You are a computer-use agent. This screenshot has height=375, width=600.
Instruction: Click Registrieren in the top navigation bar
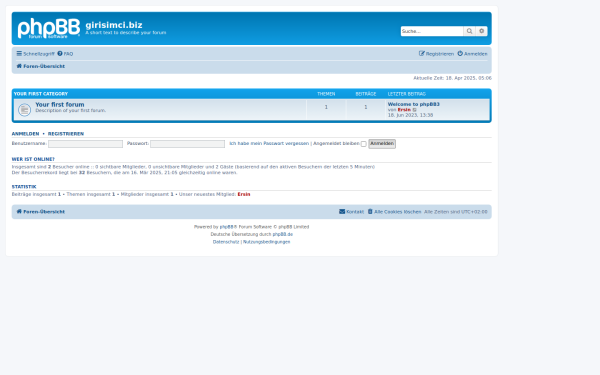pos(436,54)
